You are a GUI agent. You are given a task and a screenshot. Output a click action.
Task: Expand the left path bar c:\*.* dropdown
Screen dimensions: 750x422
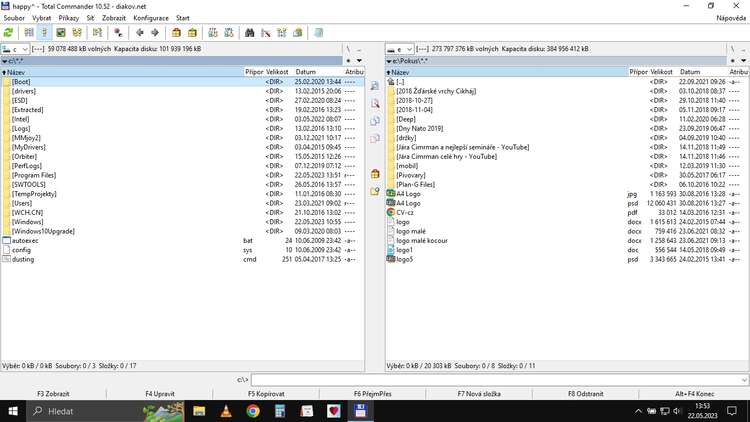point(4,61)
